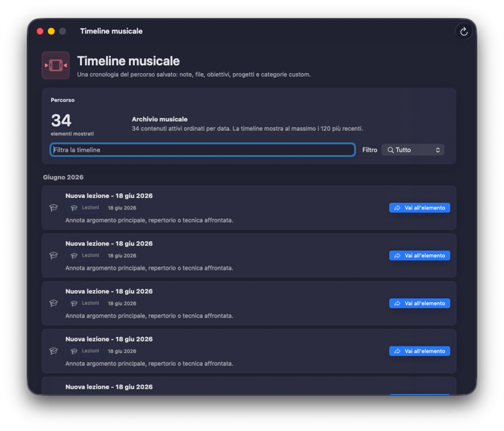
Task: Click the refresh icon in title bar
Action: (x=464, y=32)
